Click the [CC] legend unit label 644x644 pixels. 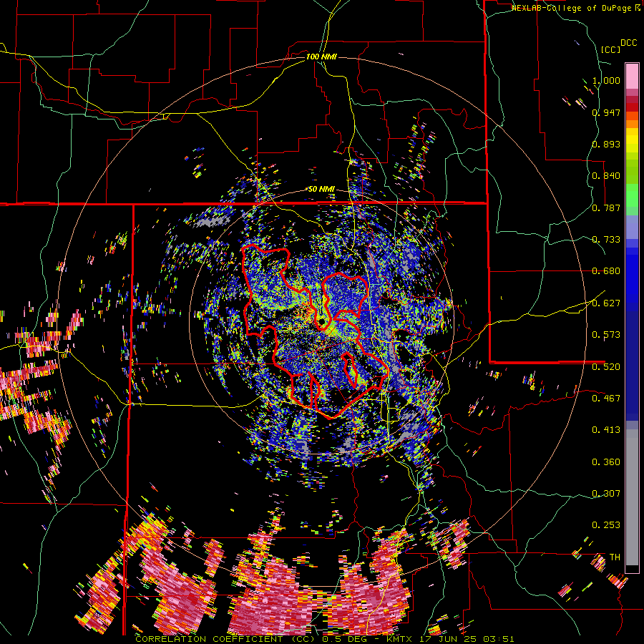pos(611,49)
